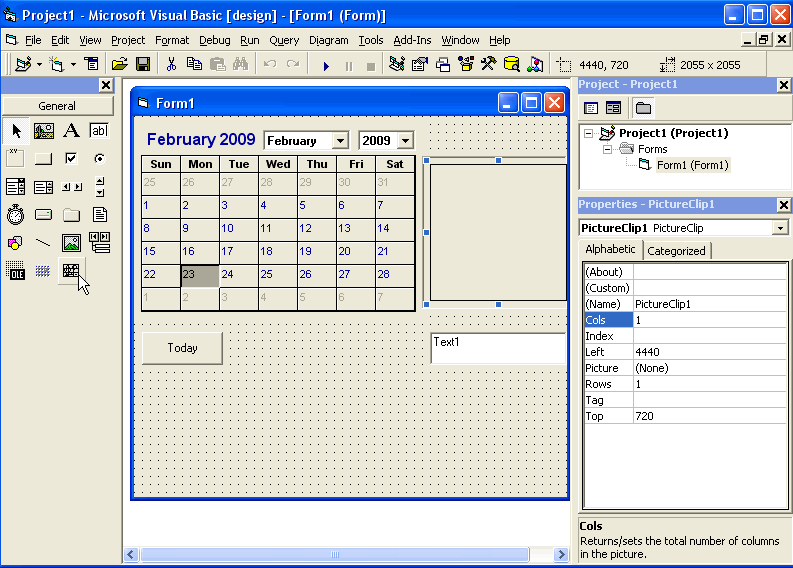Open the File menu
This screenshot has height=568, width=793.
point(33,40)
